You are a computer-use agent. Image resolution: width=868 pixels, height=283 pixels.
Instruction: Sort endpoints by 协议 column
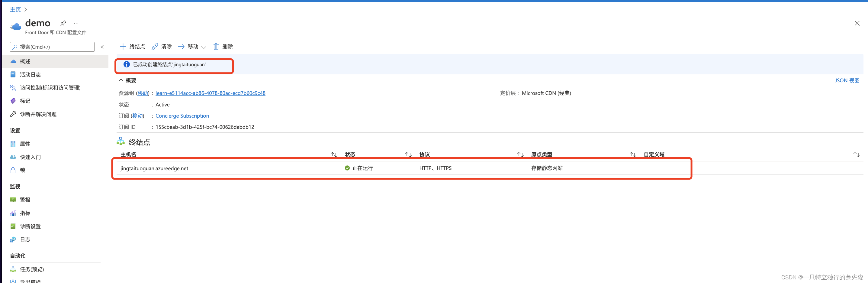tap(521, 155)
